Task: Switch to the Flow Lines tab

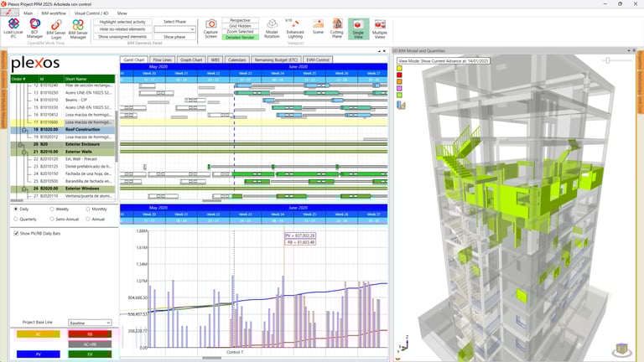Action: click(x=162, y=60)
